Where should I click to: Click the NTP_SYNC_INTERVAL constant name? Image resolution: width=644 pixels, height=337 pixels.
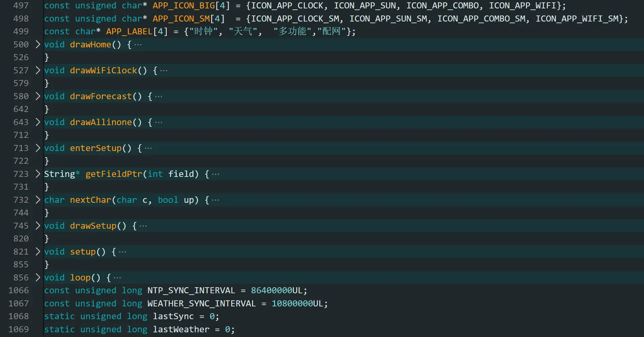point(191,290)
